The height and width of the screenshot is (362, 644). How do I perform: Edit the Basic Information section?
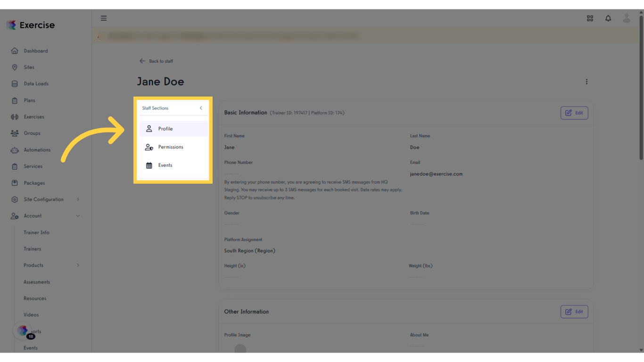pos(574,113)
